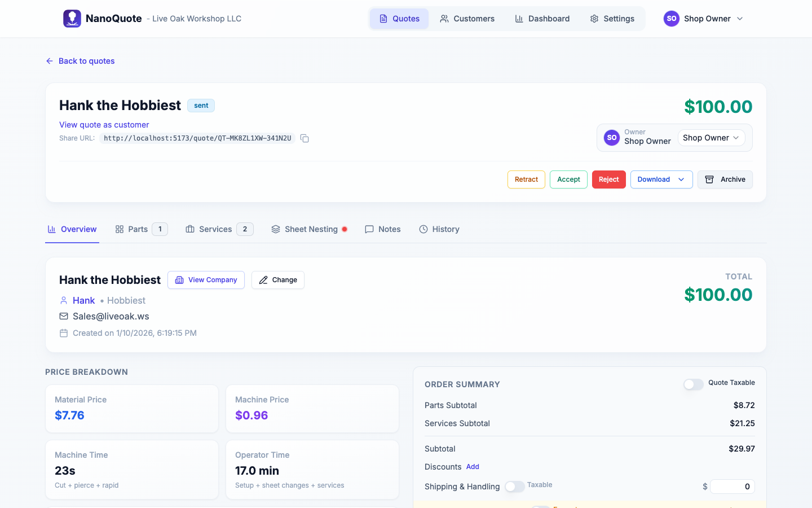The height and width of the screenshot is (508, 812).
Task: Click the Shipping & Handling amount field
Action: [732, 487]
